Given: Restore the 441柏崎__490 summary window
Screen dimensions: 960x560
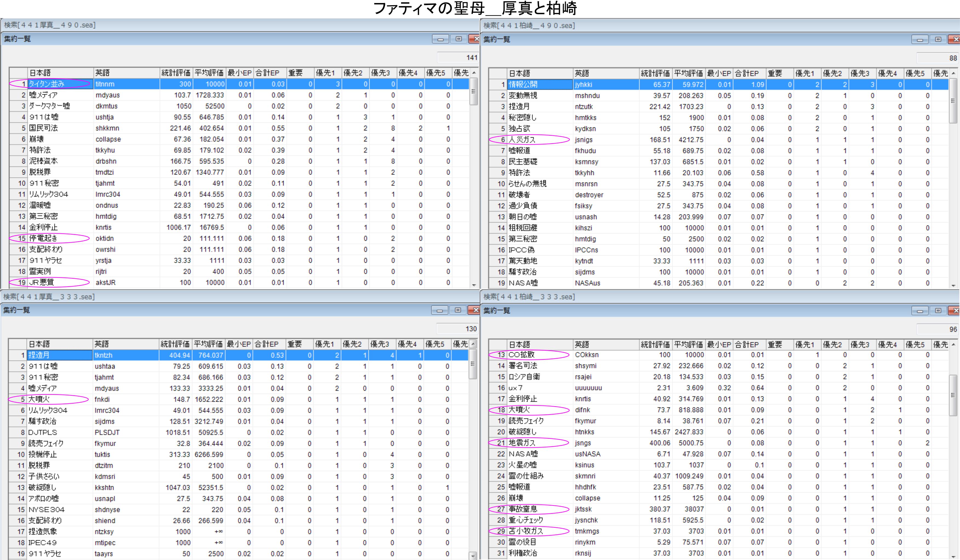Looking at the screenshot, I should pos(938,39).
